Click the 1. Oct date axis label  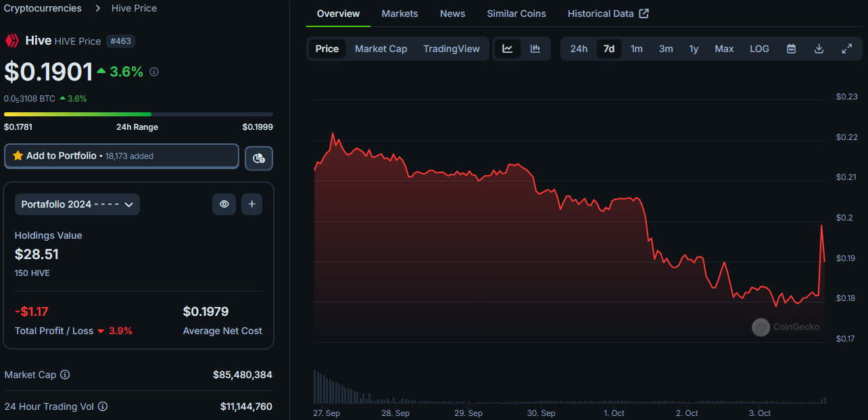(614, 413)
